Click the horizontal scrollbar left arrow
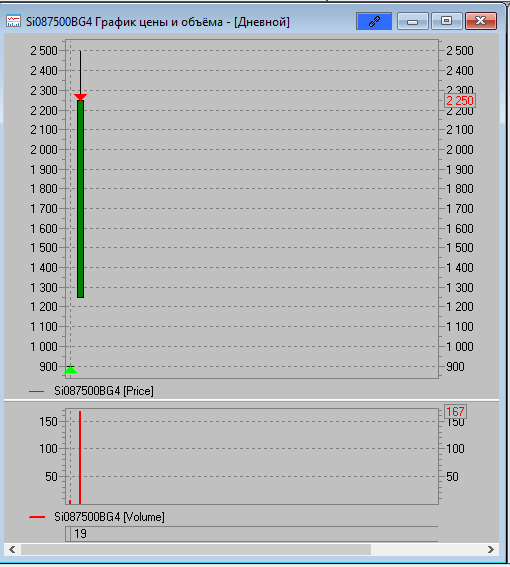510x567 pixels. point(12,550)
